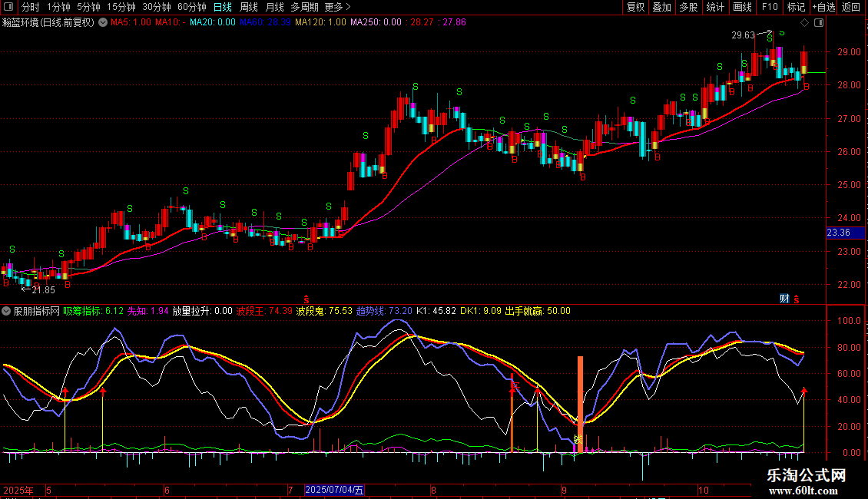
Task: Click the 100.0 indicator axis label
Action: coord(849,321)
